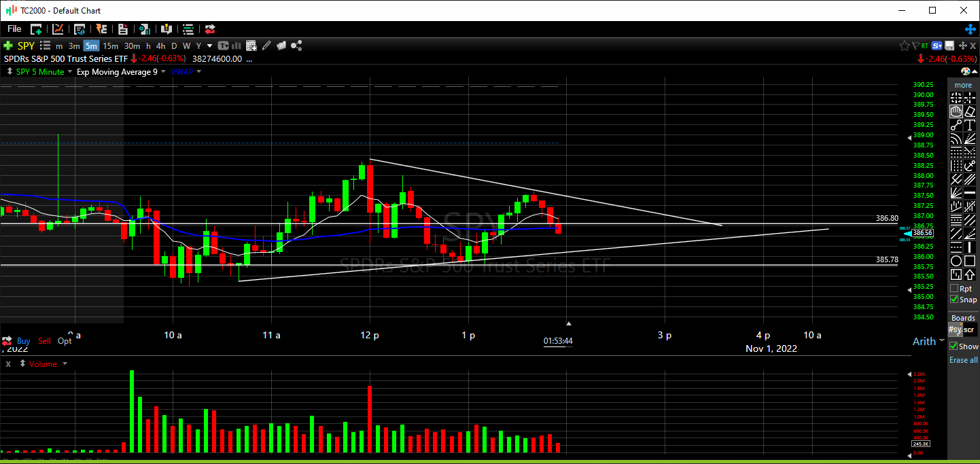
Task: Open the symbol list icon next to SPY
Action: tap(46, 46)
